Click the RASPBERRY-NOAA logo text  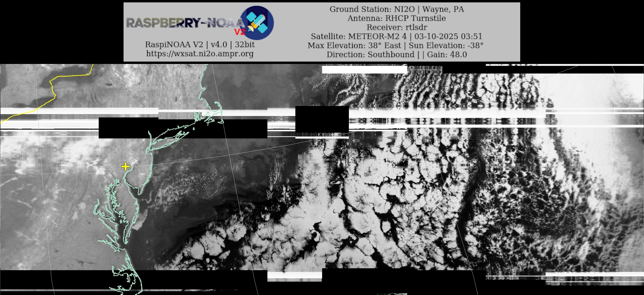[185, 23]
